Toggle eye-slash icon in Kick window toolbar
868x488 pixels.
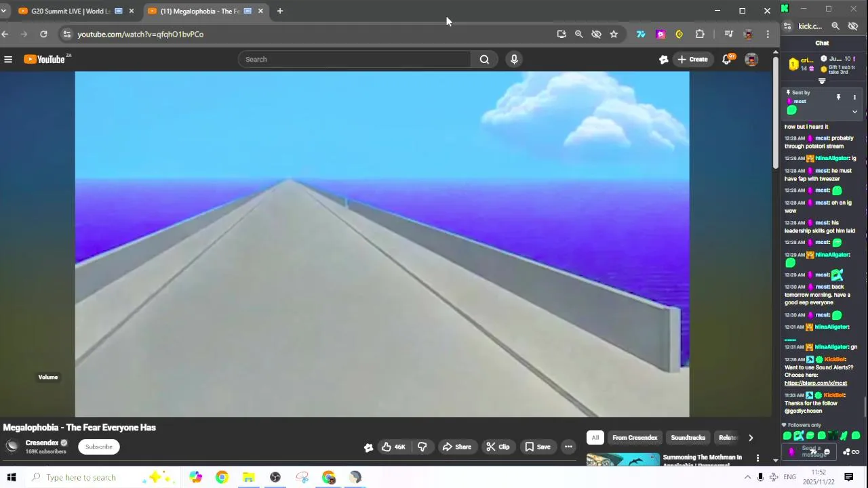click(x=853, y=26)
